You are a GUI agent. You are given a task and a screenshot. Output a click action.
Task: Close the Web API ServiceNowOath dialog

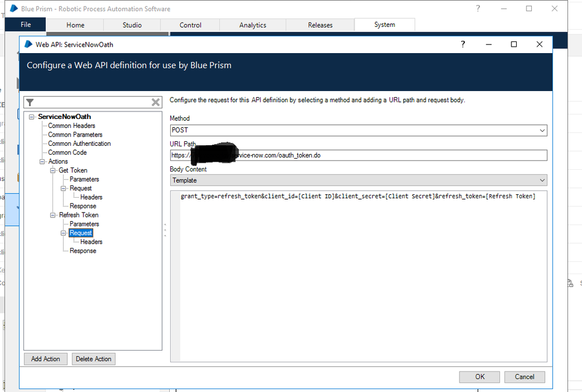tap(539, 44)
